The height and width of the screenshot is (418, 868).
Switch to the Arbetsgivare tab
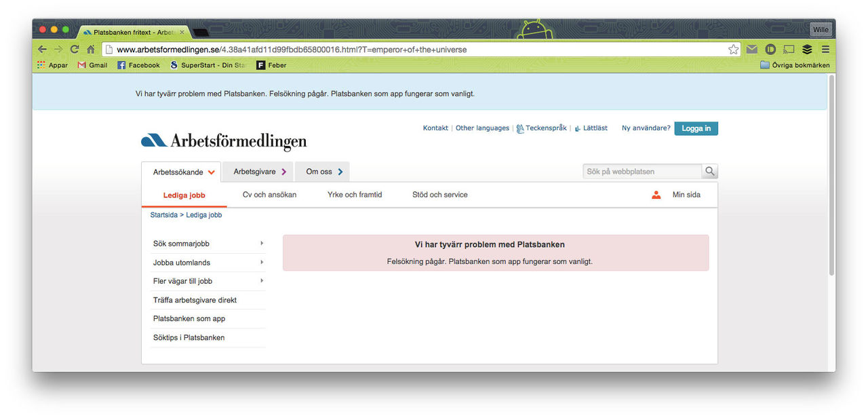[259, 172]
